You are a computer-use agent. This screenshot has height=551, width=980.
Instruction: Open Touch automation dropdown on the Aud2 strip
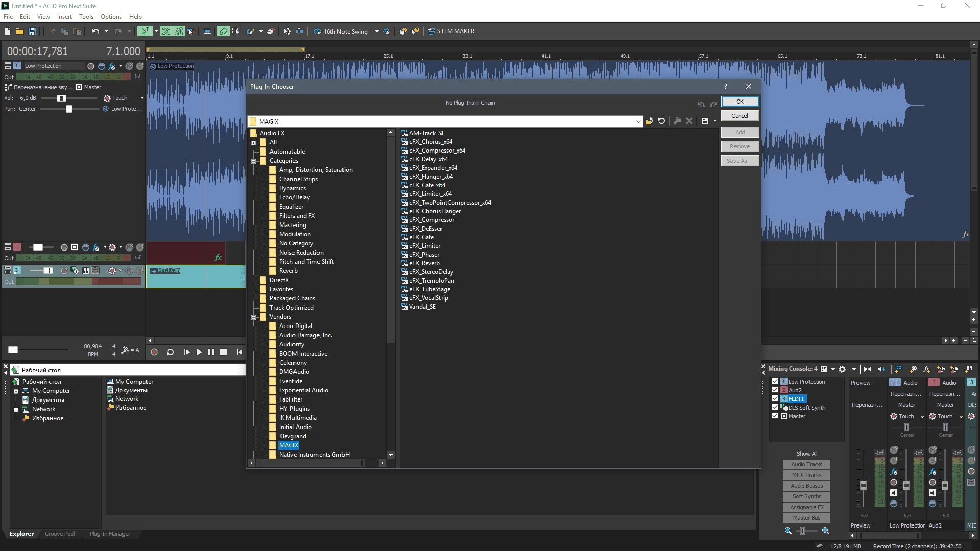(961, 417)
